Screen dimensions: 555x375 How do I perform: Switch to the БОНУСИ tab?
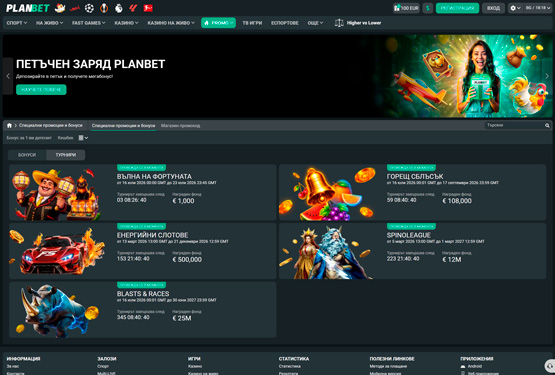[27, 155]
